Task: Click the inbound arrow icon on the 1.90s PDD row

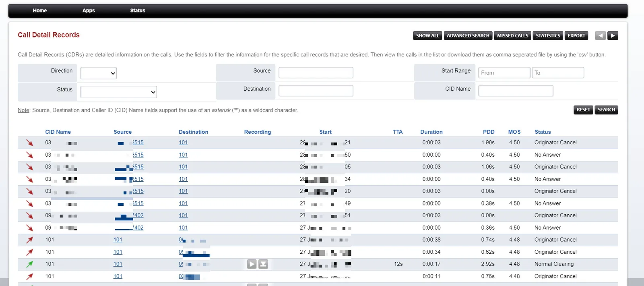Action: click(x=30, y=143)
